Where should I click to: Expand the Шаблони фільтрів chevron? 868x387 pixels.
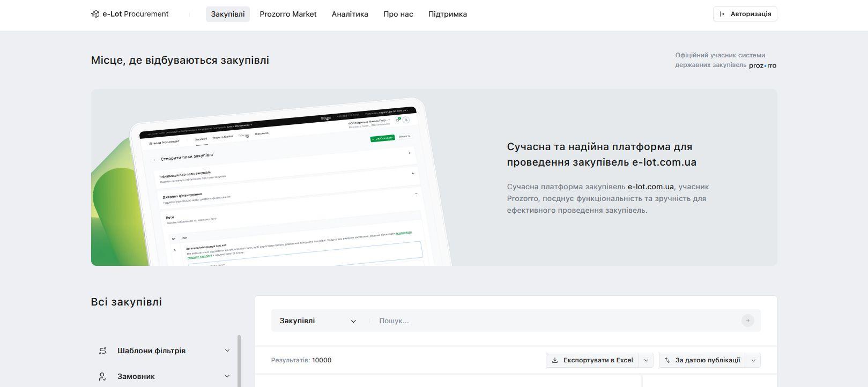(x=227, y=351)
